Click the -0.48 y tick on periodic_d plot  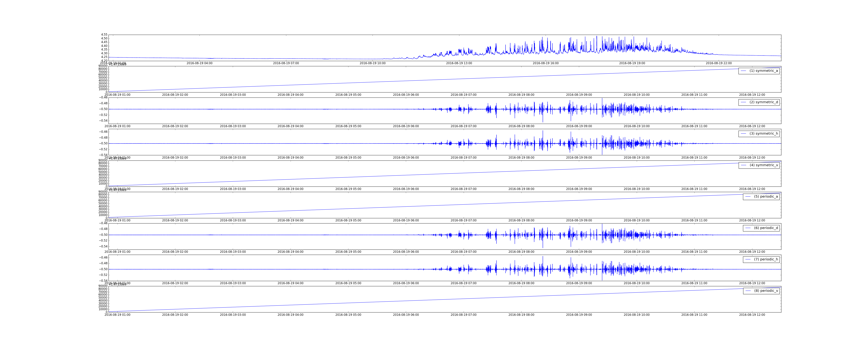[103, 229]
